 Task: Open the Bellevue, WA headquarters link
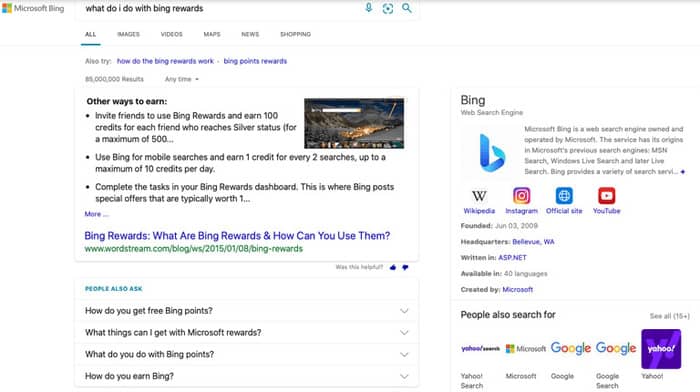point(533,242)
